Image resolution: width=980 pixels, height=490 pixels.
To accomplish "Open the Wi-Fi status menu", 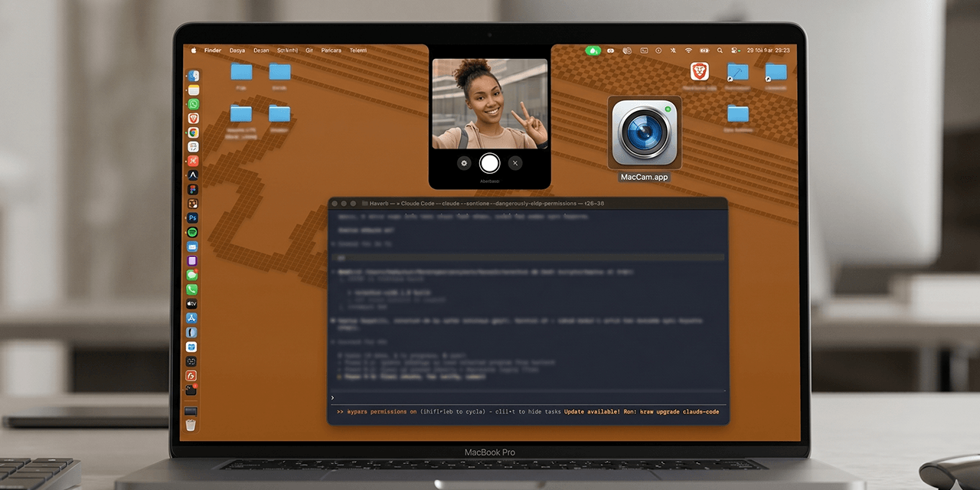I will pyautogui.click(x=688, y=51).
